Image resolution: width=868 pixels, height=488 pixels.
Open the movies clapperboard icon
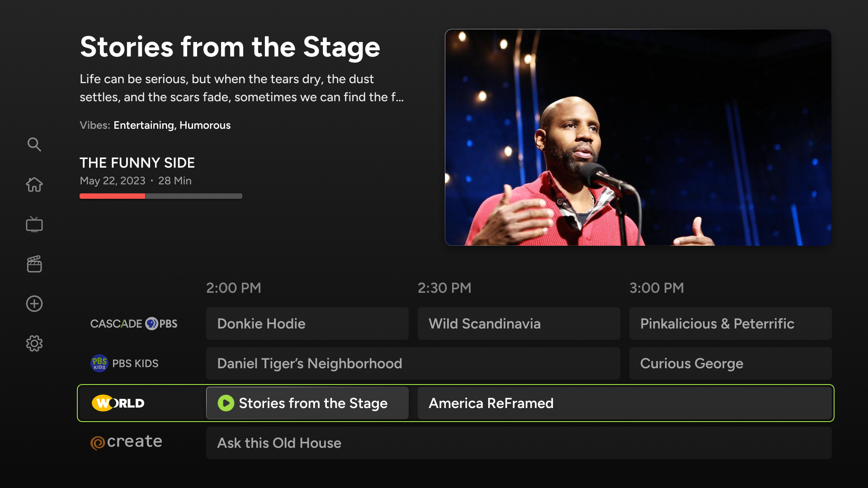[34, 264]
